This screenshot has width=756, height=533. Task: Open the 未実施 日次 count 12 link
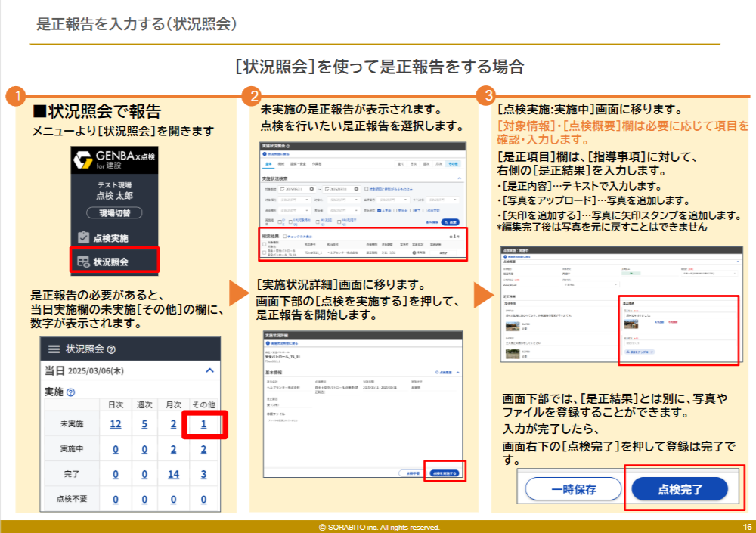[115, 424]
